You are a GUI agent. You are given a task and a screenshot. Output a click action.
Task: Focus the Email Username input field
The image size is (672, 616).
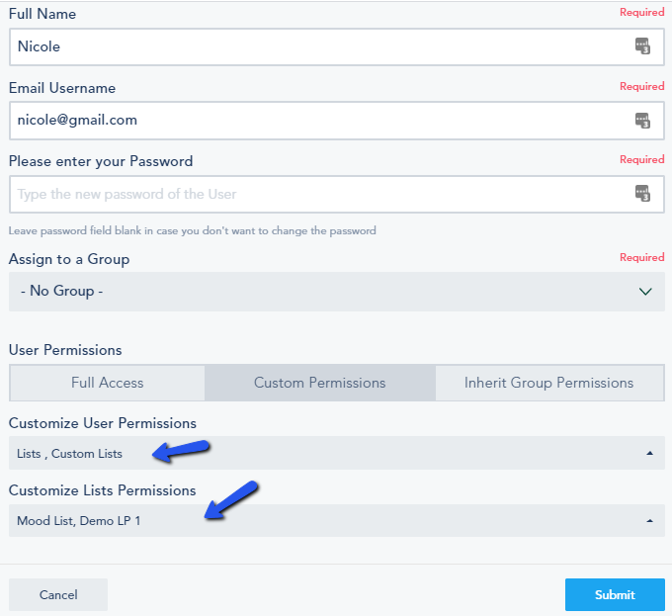tap(316, 121)
